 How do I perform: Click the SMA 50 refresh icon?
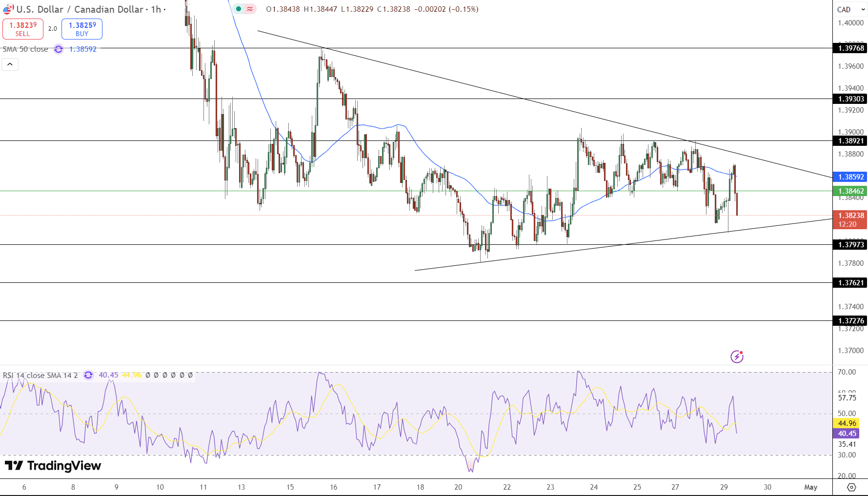pos(59,49)
